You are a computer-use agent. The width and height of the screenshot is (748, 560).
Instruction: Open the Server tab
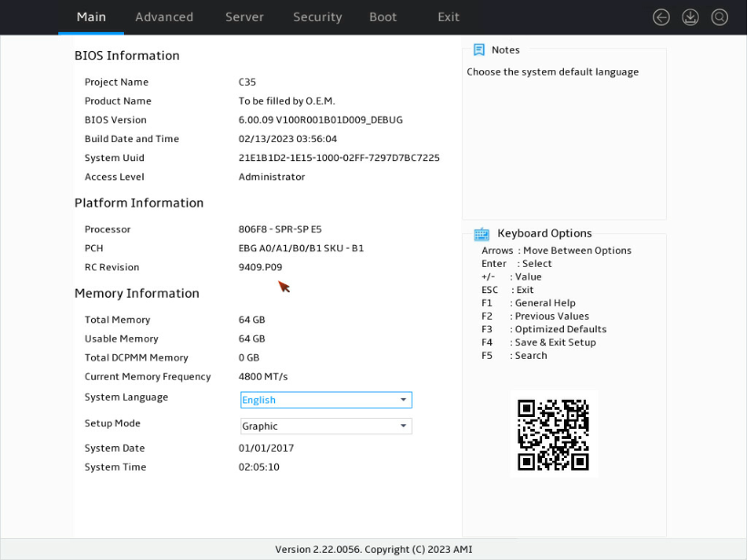pyautogui.click(x=244, y=17)
